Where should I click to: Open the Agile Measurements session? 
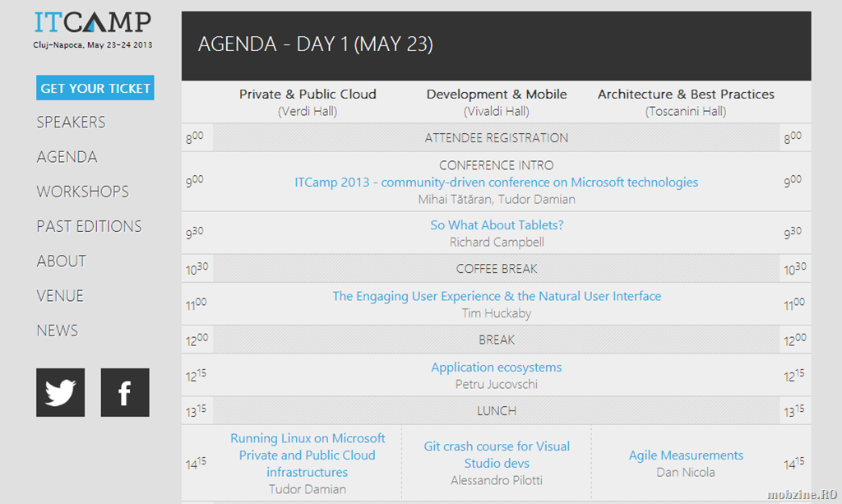coord(686,455)
